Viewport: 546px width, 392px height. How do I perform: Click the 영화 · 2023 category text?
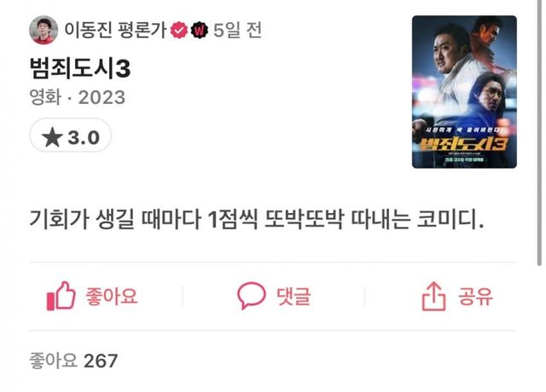78,97
